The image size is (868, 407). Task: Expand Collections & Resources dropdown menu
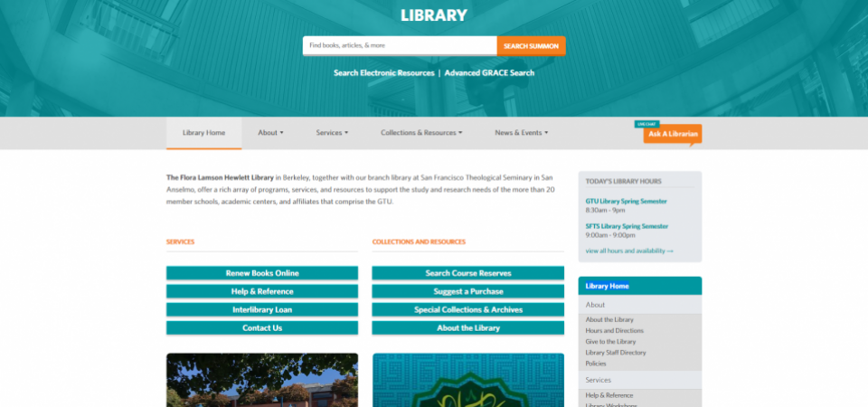421,133
